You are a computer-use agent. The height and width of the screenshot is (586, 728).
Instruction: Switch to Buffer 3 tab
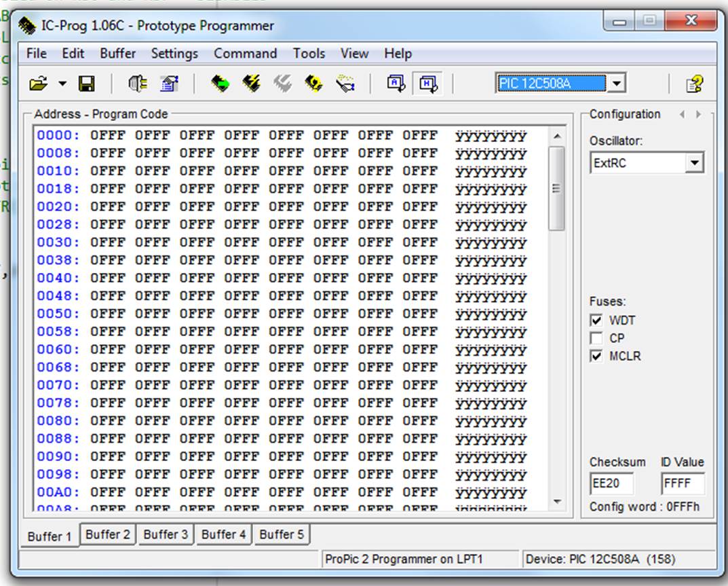pyautogui.click(x=166, y=534)
